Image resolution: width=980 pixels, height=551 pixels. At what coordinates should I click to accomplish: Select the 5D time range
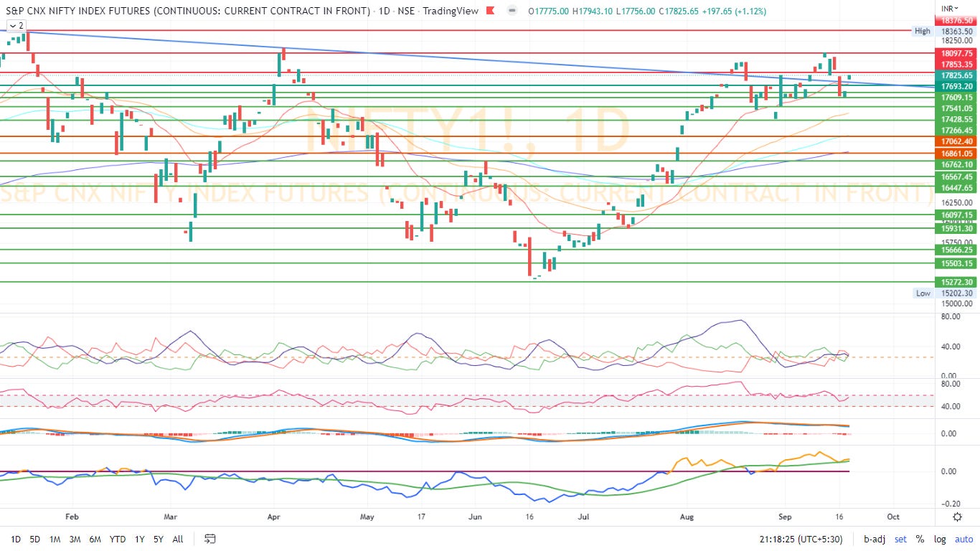tap(34, 539)
